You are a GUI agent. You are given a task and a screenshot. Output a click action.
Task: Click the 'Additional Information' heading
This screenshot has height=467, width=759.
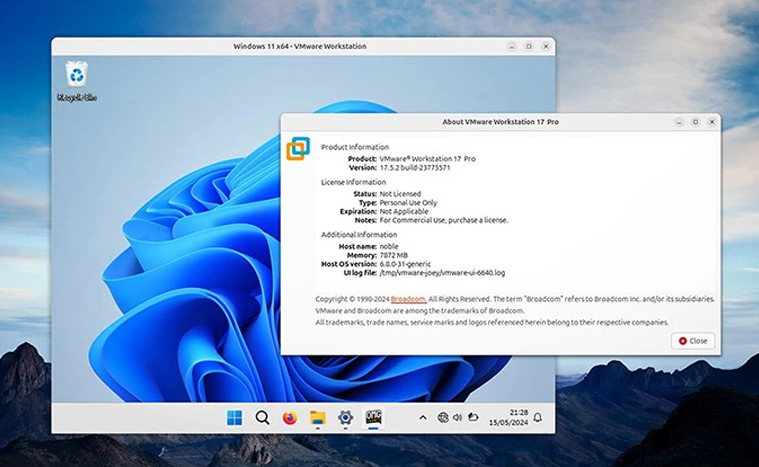pyautogui.click(x=359, y=234)
